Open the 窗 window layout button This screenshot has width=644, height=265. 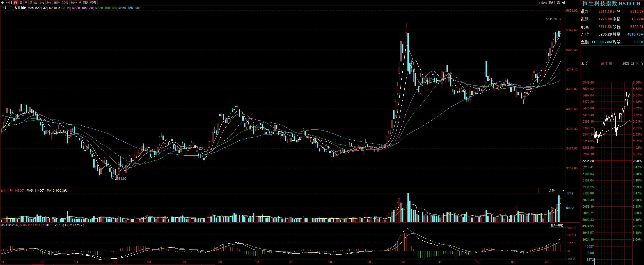558,3
